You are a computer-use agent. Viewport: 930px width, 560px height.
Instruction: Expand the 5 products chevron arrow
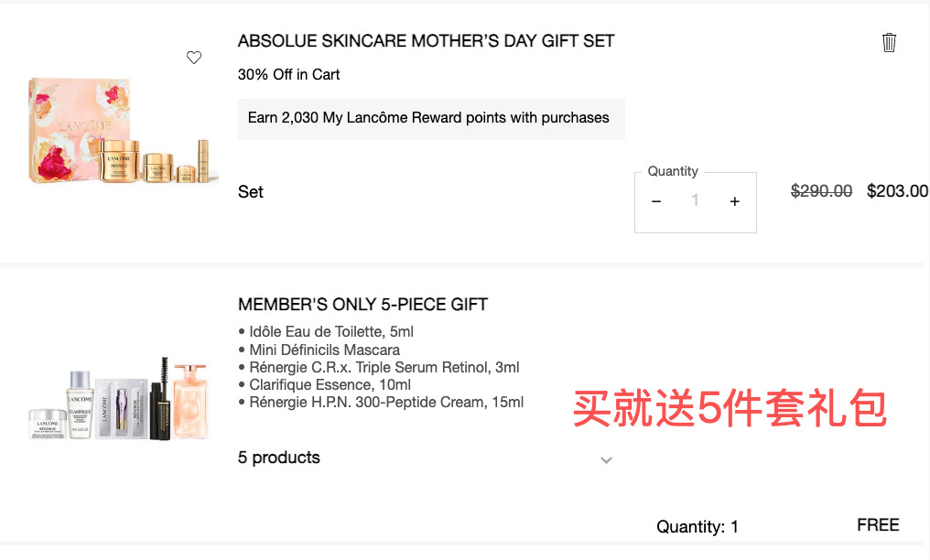(606, 459)
